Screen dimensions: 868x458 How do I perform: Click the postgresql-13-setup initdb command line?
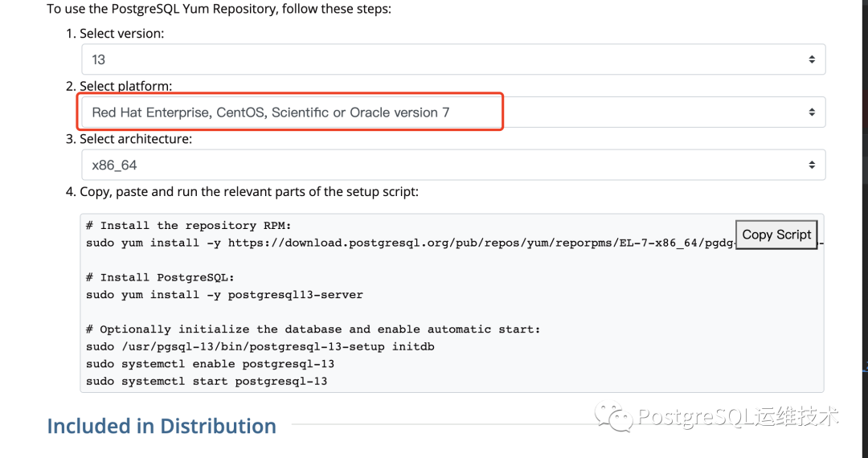260,347
